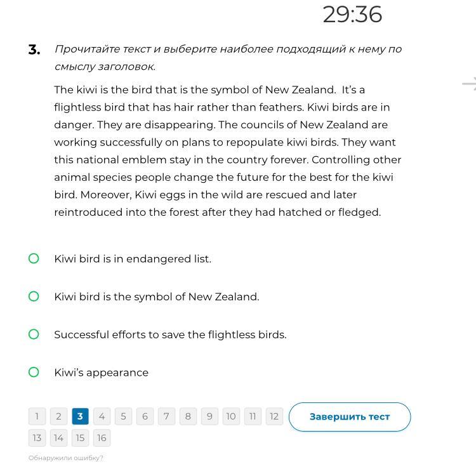Screen dimensions: 476x476
Task: Open the 'Обнаружили ошибку?' link
Action: tap(66, 458)
